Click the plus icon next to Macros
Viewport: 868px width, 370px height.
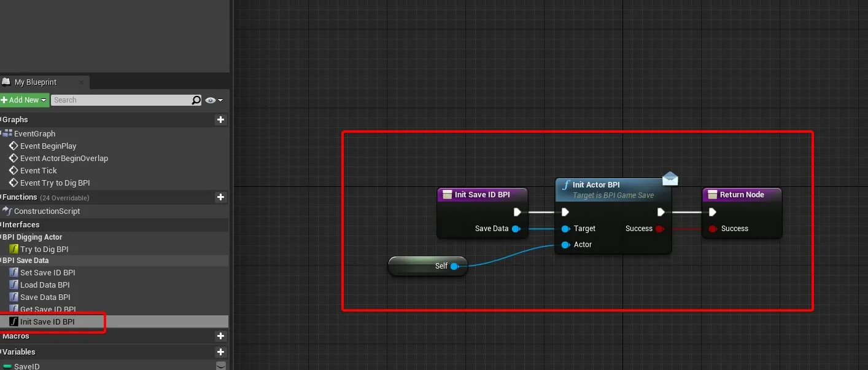coord(221,336)
